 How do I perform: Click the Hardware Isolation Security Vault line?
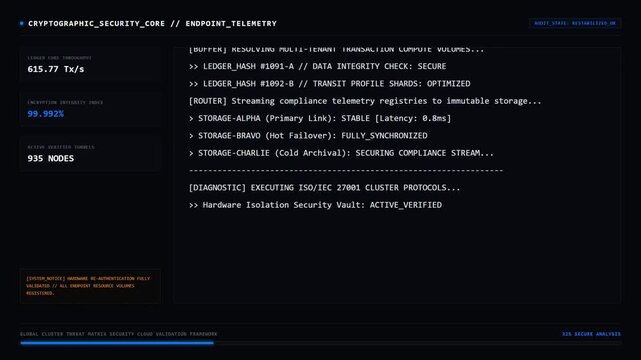coord(315,205)
